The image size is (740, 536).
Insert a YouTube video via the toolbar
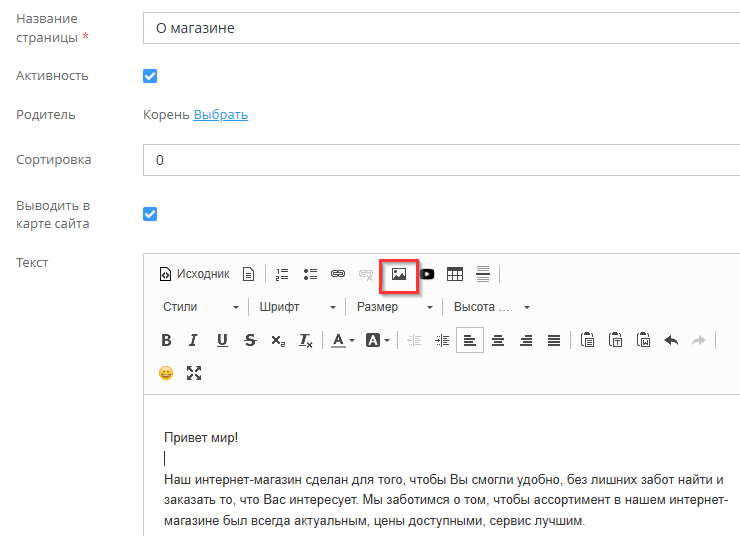(x=427, y=274)
